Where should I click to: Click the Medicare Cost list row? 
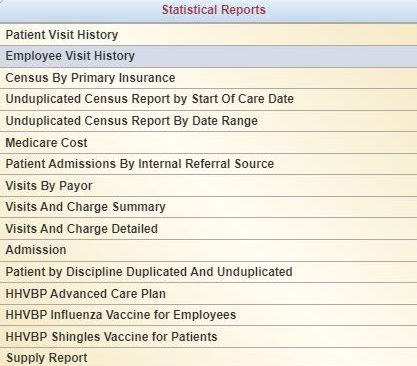pos(208,142)
